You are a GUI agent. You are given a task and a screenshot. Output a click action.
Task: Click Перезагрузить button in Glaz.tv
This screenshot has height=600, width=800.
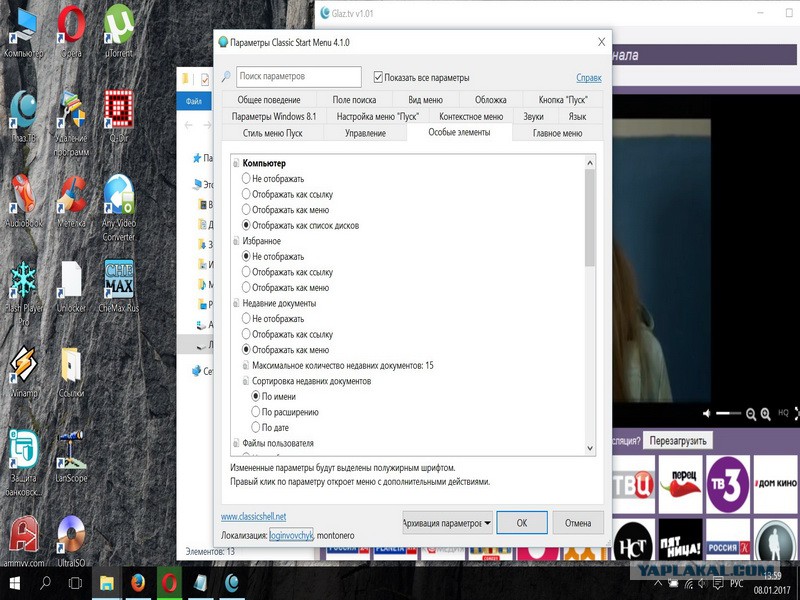click(x=678, y=440)
